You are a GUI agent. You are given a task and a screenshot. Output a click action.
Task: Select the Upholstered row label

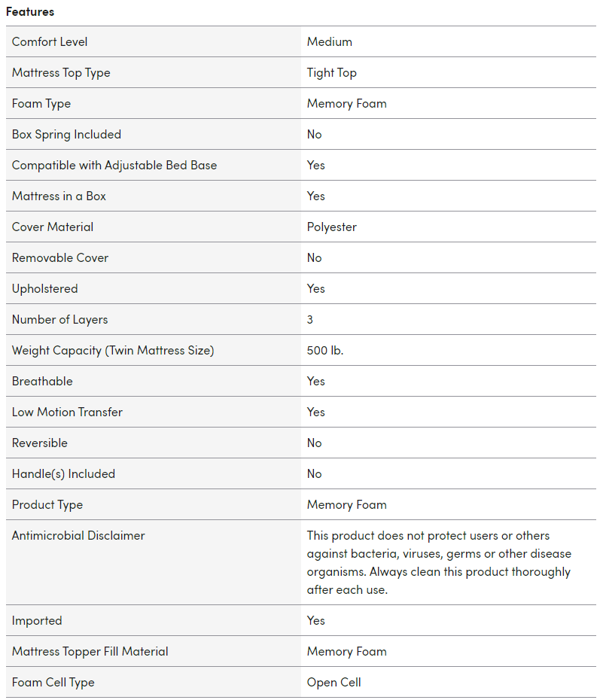coord(44,289)
